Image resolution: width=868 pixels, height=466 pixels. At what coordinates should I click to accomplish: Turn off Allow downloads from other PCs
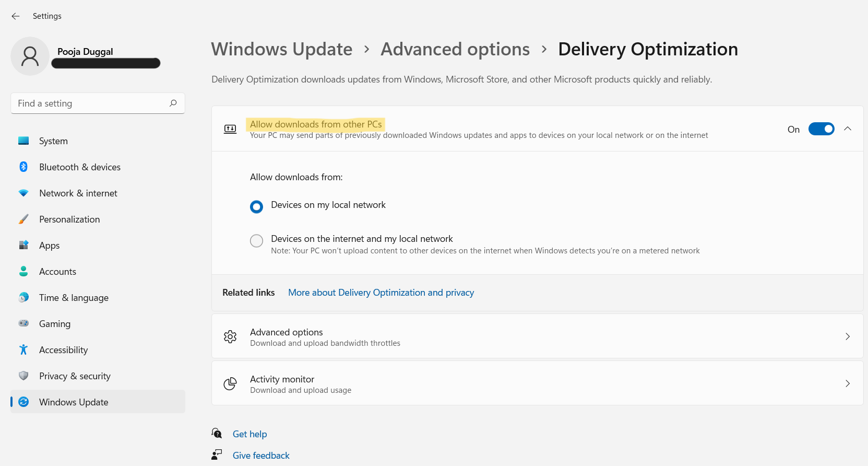coord(821,129)
